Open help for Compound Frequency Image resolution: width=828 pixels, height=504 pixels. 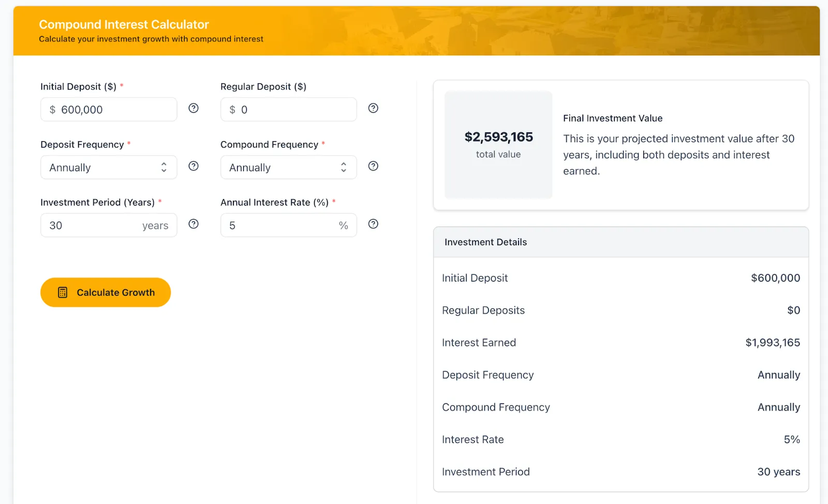(x=373, y=166)
